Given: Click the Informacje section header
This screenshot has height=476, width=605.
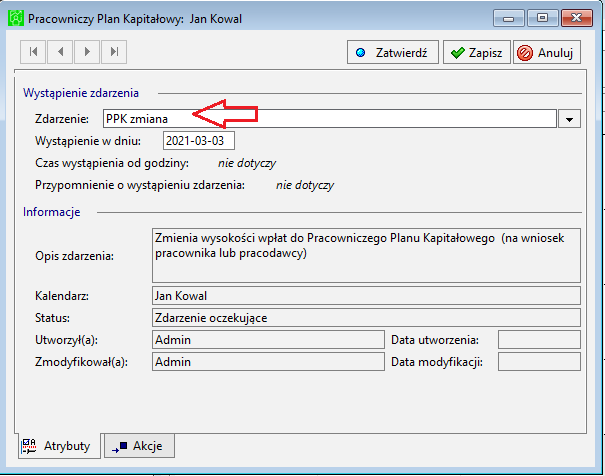Looking at the screenshot, I should coord(51,212).
